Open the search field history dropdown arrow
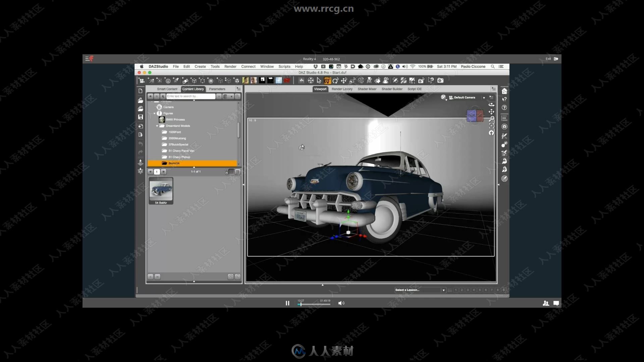 coord(219,96)
